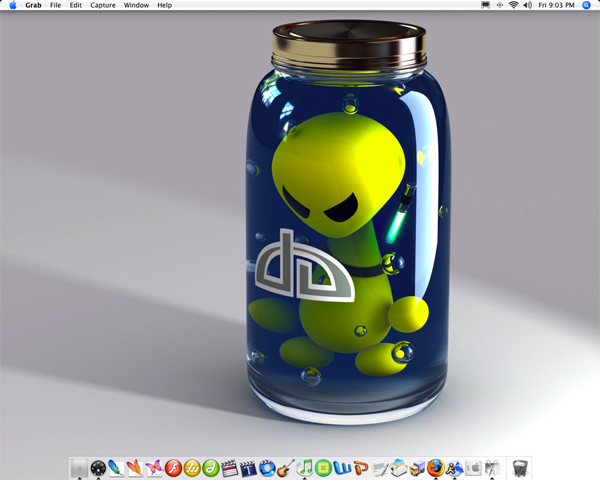
Task: Open the Trash in the dock
Action: point(520,468)
